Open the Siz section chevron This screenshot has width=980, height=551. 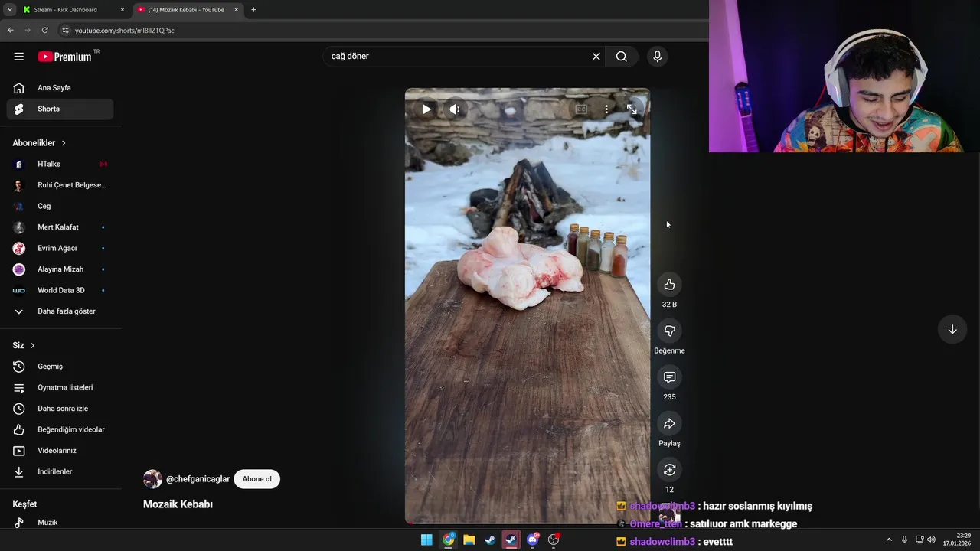32,346
